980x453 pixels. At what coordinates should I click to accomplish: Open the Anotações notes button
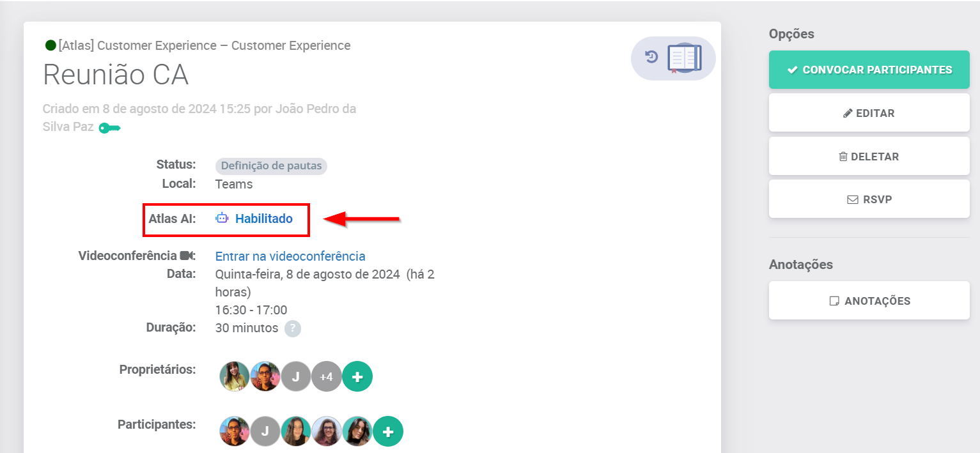click(869, 301)
